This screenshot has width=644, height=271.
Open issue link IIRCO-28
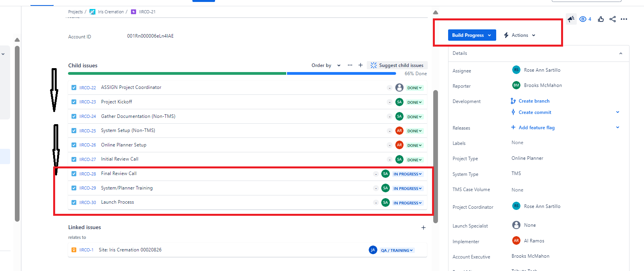88,174
